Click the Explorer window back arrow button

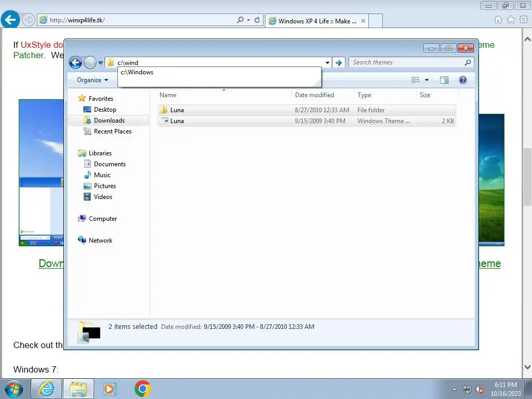coord(75,62)
